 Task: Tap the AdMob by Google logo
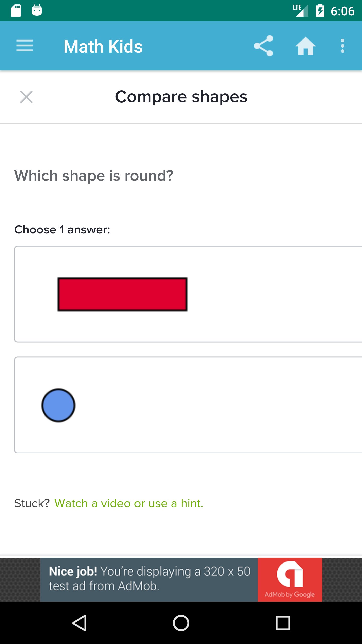pyautogui.click(x=290, y=580)
